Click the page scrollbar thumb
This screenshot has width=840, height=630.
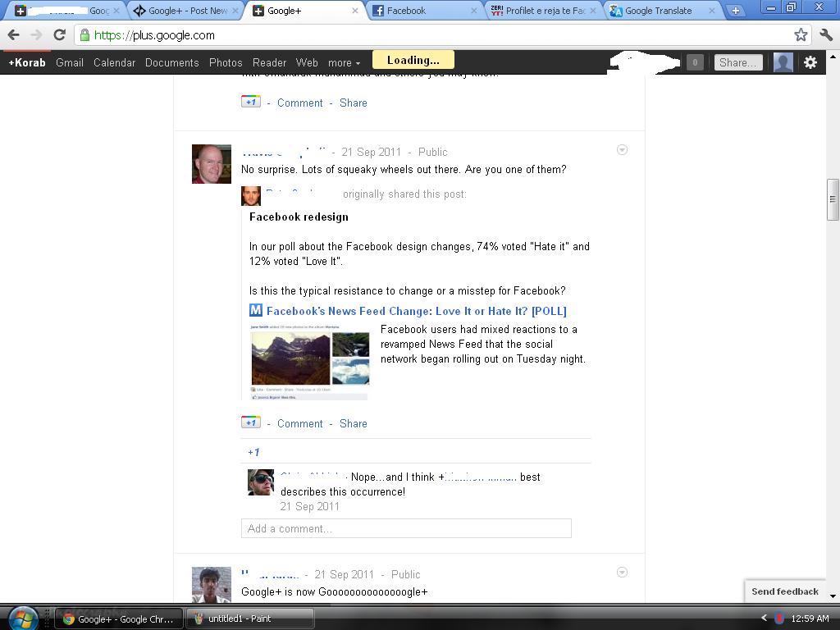pyautogui.click(x=833, y=199)
